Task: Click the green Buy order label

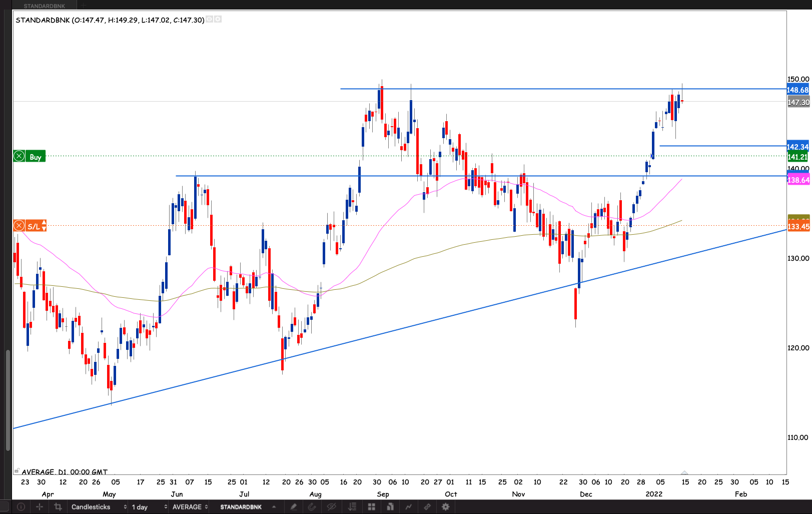Action: (x=36, y=157)
